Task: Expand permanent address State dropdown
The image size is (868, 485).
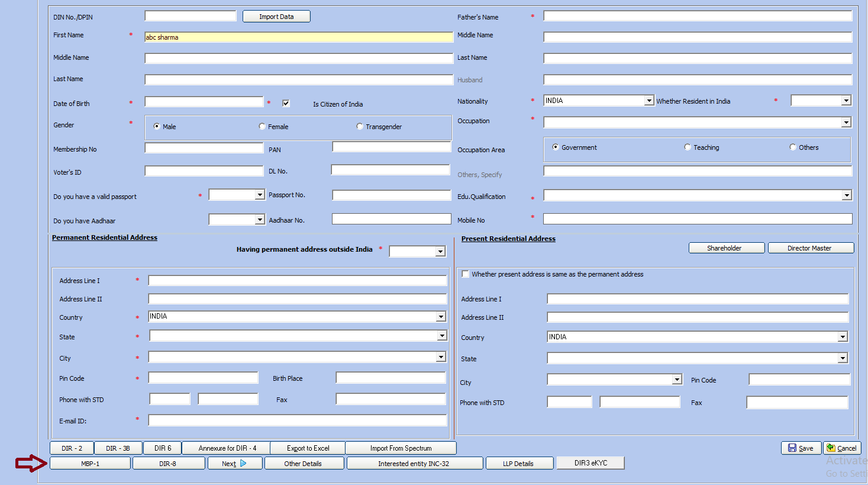Action: point(442,336)
